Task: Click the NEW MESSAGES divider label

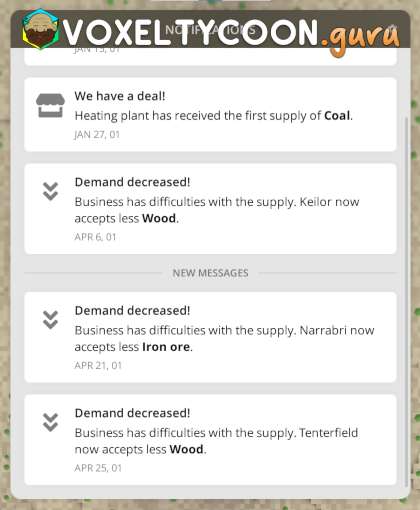Action: [210, 273]
